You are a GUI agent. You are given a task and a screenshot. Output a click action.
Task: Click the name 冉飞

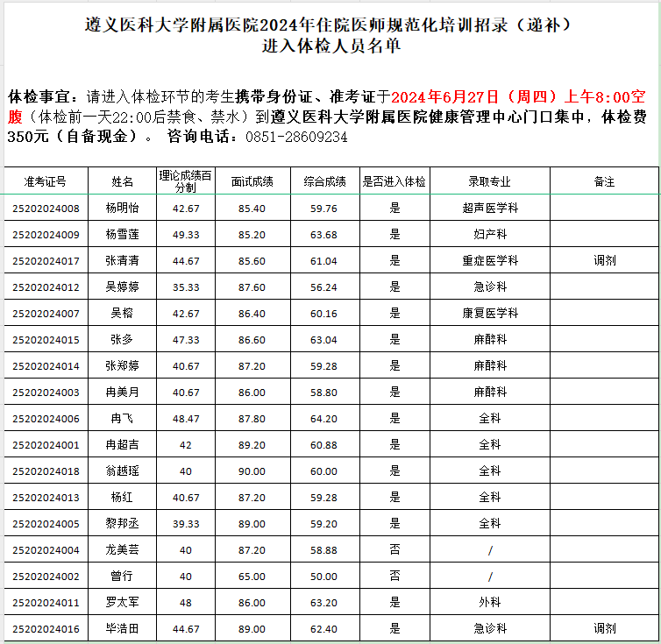pyautogui.click(x=122, y=418)
